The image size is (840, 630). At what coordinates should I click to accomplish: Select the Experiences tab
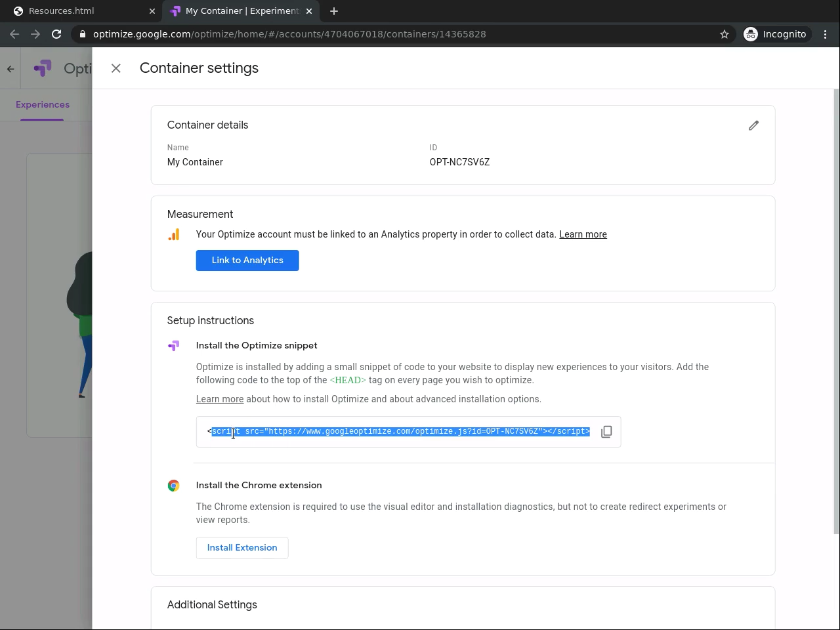pos(43,104)
